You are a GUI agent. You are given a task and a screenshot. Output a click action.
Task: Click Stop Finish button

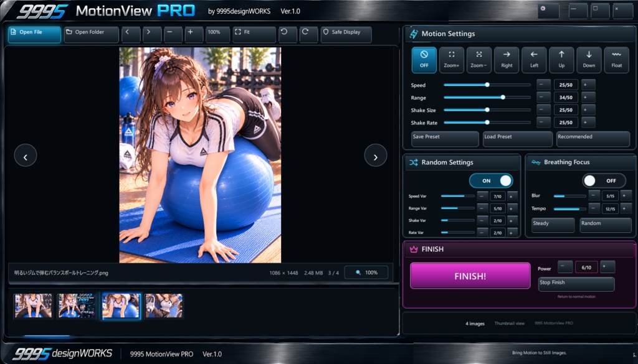click(576, 284)
